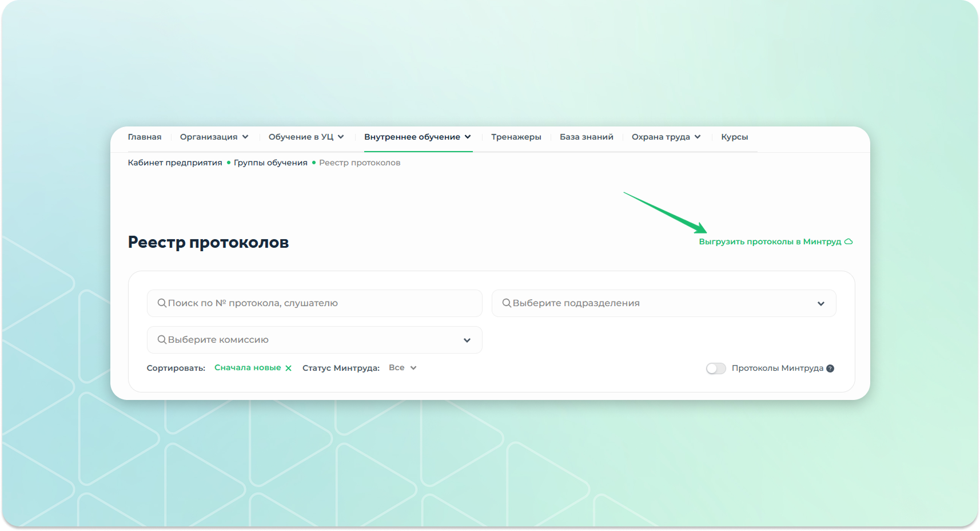Click the protocol number search field
980x531 pixels.
tap(320, 303)
